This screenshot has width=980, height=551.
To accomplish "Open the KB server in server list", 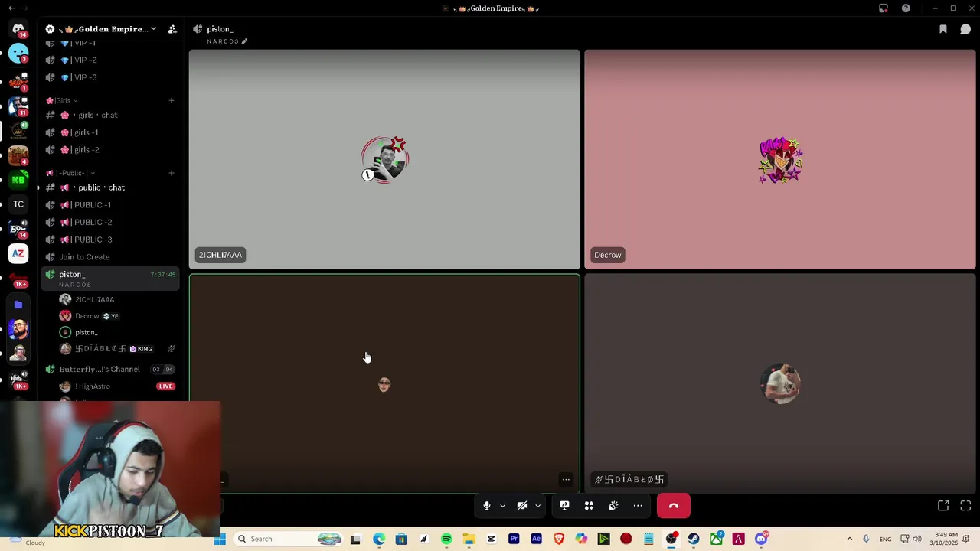I will (x=18, y=180).
